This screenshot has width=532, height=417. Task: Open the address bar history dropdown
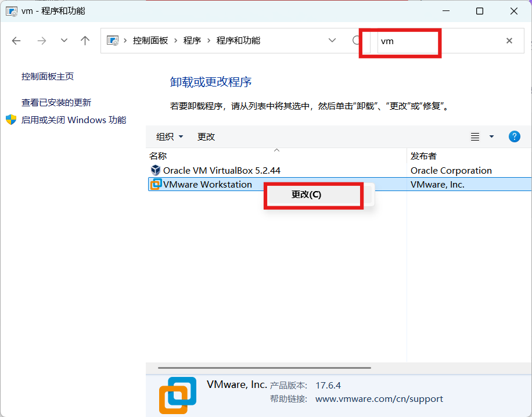(332, 41)
